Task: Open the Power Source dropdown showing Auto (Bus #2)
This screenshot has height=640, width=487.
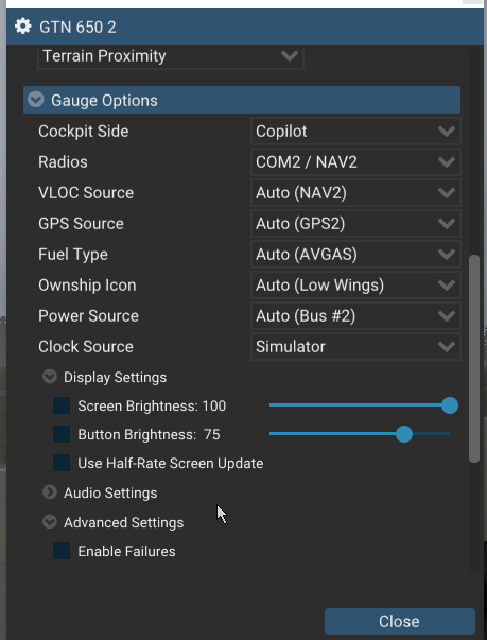Action: [x=356, y=316]
